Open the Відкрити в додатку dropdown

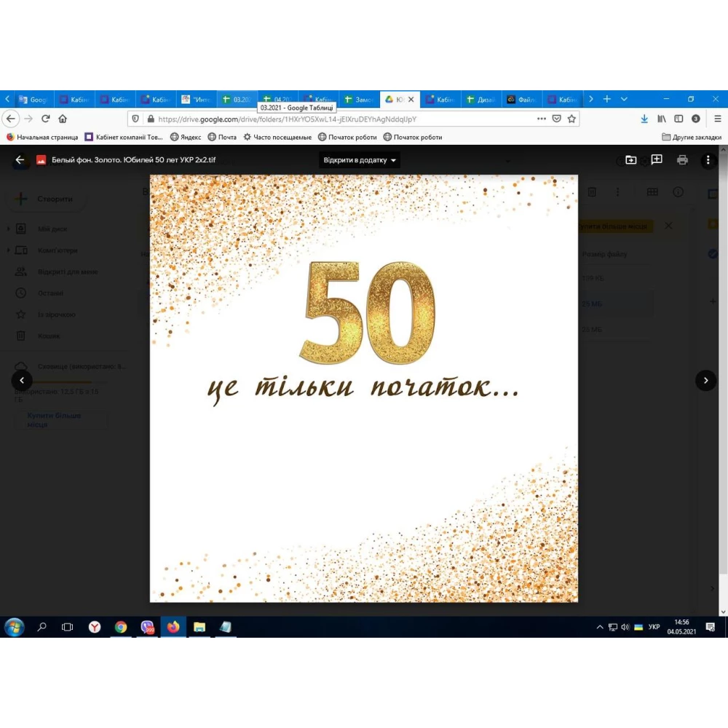pos(357,159)
